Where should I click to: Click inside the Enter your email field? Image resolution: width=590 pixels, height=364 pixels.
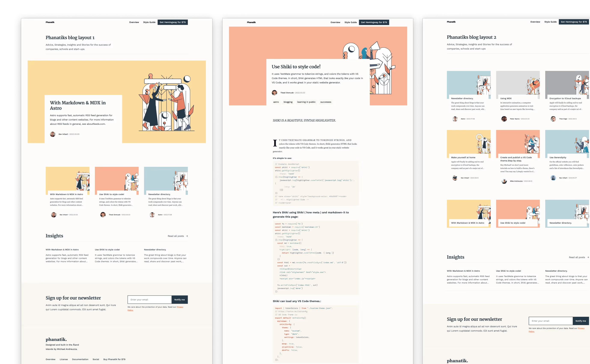point(149,299)
